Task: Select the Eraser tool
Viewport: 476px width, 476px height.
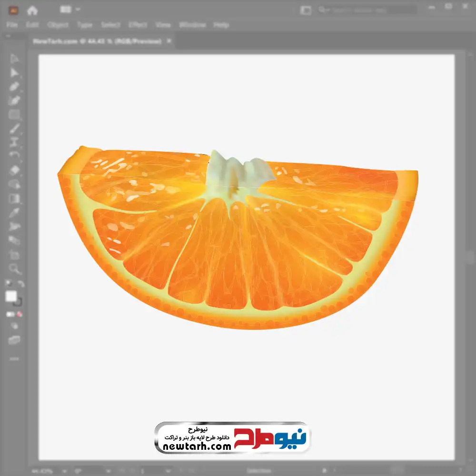Action: (x=14, y=170)
